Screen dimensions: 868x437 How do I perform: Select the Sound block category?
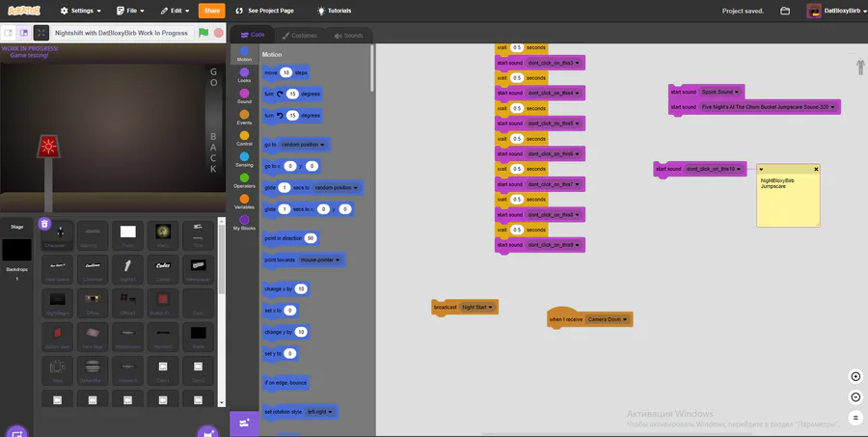(x=244, y=96)
